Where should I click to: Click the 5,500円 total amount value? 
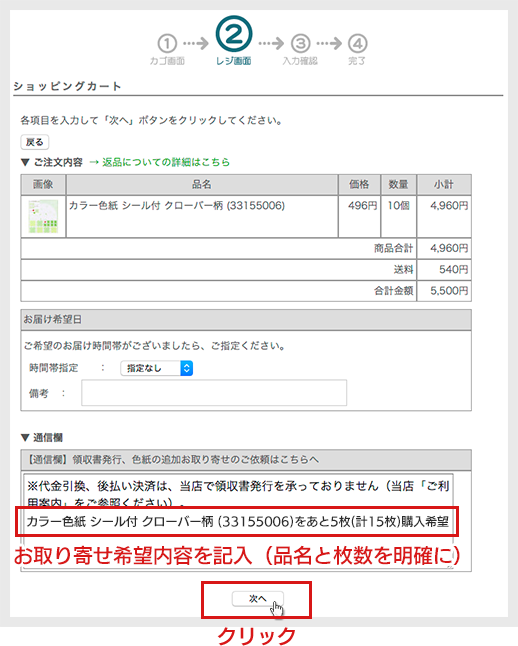[449, 291]
